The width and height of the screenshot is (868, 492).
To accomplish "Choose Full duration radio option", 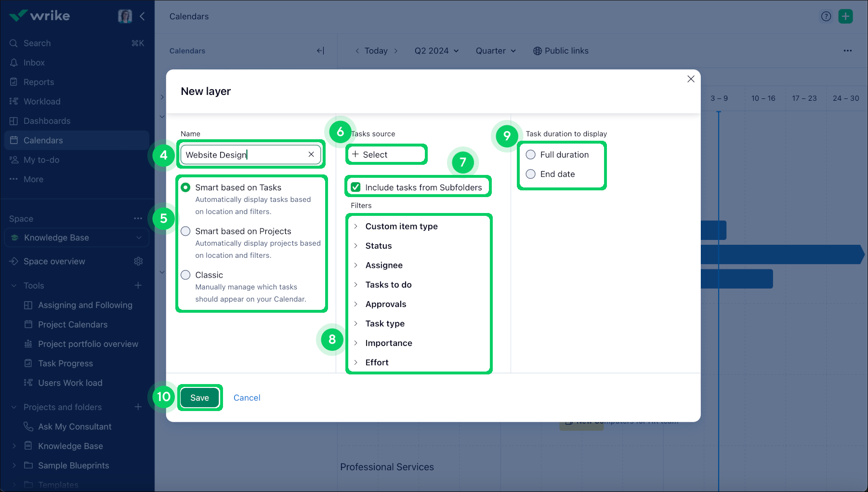I will click(530, 155).
